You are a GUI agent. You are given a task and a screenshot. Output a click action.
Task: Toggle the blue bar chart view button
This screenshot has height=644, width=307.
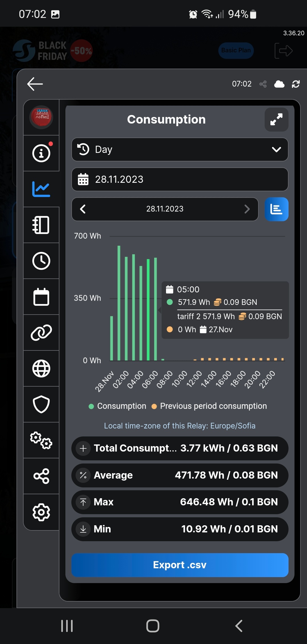click(276, 209)
